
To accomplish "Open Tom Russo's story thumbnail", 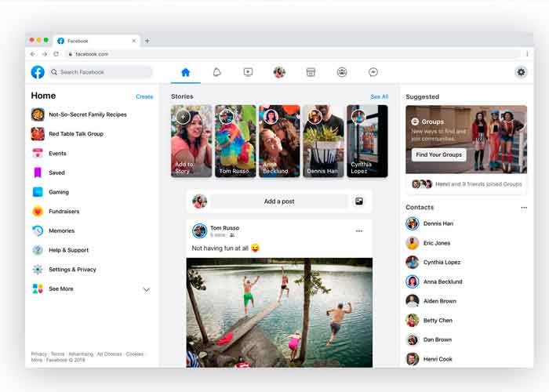I will tap(235, 141).
